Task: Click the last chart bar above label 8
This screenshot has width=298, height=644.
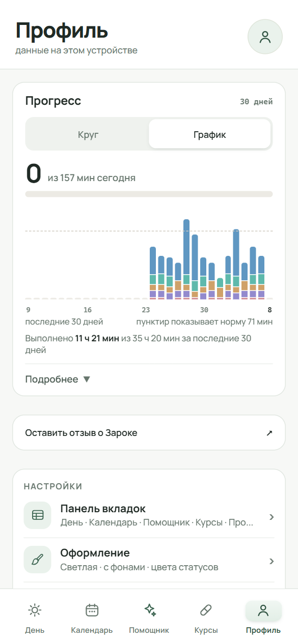Action: click(261, 277)
